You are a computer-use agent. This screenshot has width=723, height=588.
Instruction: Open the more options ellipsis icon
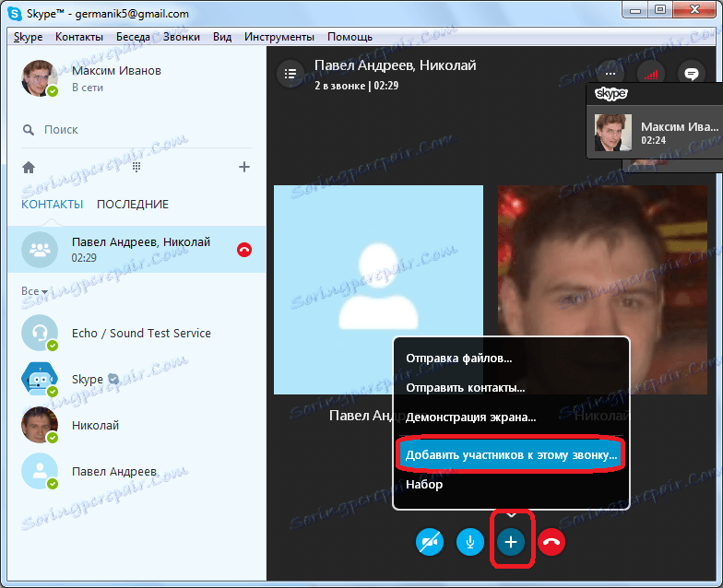point(610,74)
